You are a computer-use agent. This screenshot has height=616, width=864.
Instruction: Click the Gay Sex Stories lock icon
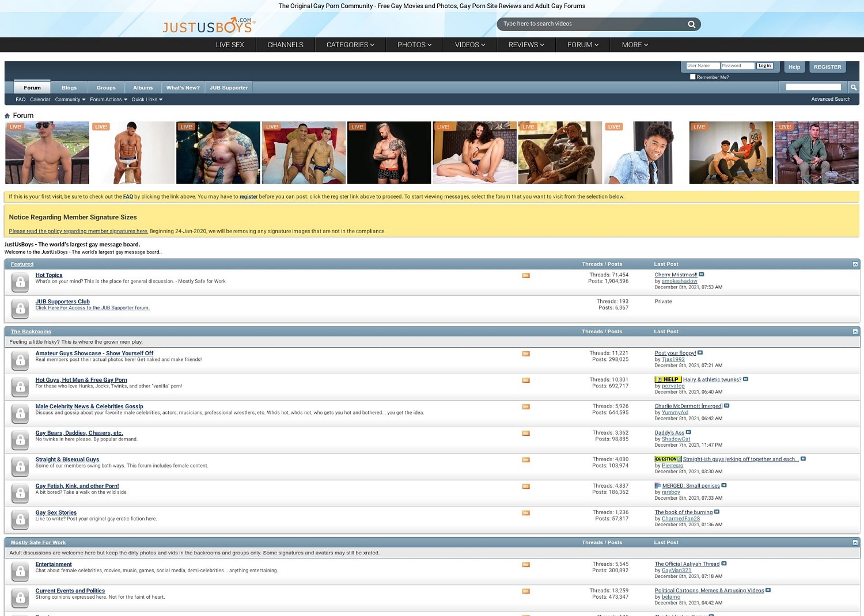point(20,519)
